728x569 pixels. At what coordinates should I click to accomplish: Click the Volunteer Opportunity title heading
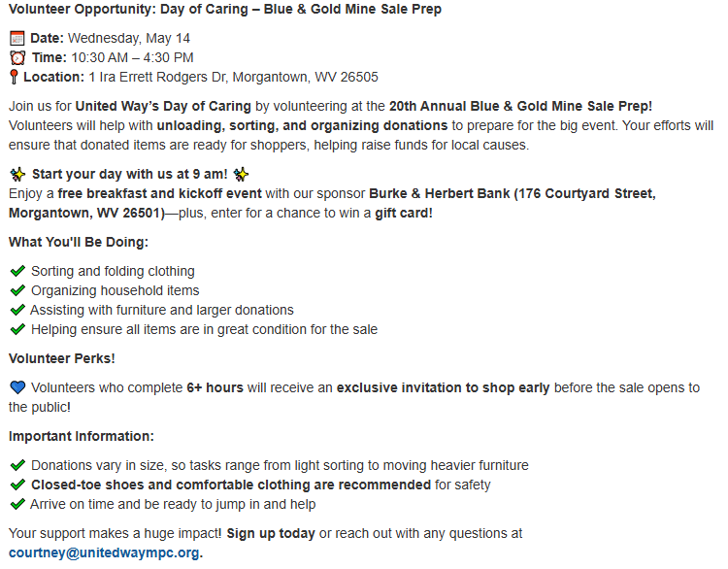pos(225,10)
